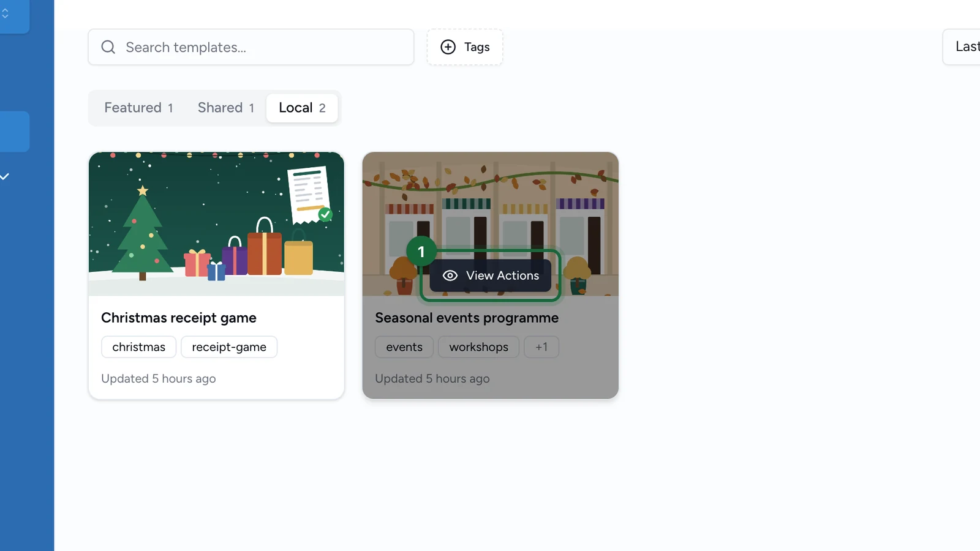Open the Last sort dropdown

click(x=962, y=47)
